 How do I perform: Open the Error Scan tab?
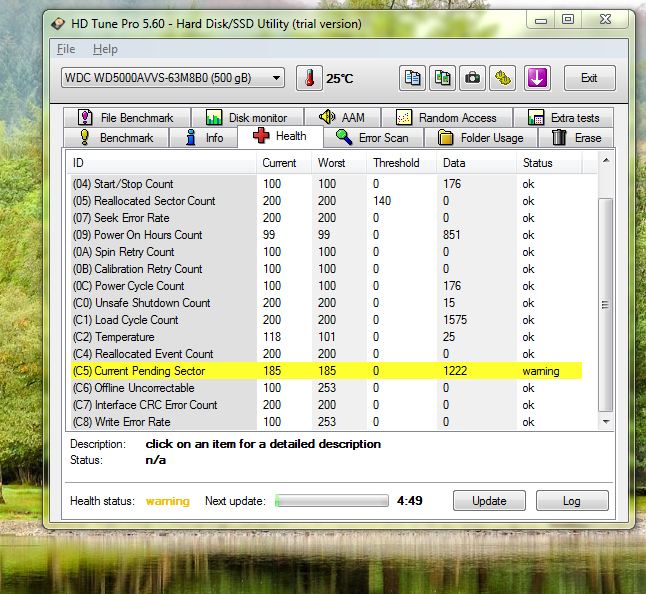(373, 138)
